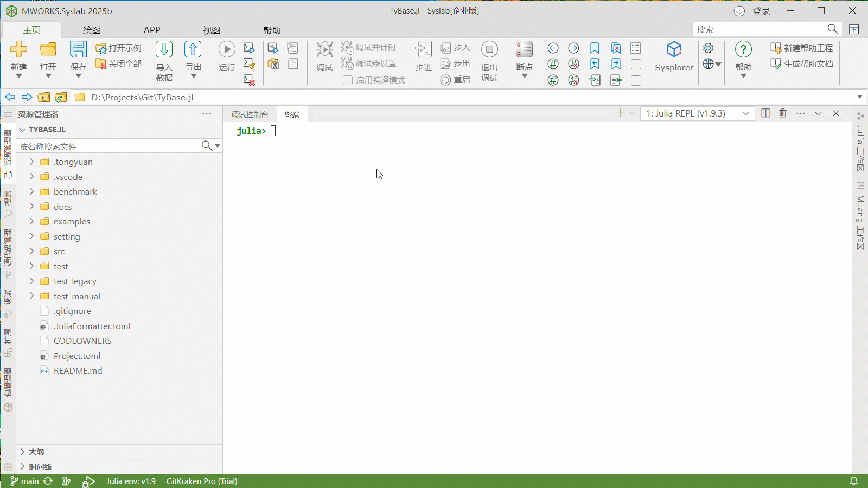The width and height of the screenshot is (868, 488).
Task: Click the 退出调试 stop icon
Action: [x=489, y=49]
